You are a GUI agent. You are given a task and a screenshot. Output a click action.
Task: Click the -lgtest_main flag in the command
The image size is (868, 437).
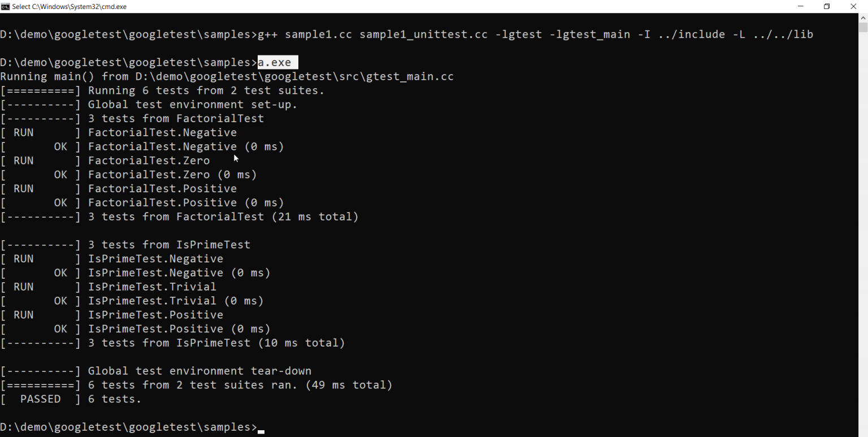[590, 34]
